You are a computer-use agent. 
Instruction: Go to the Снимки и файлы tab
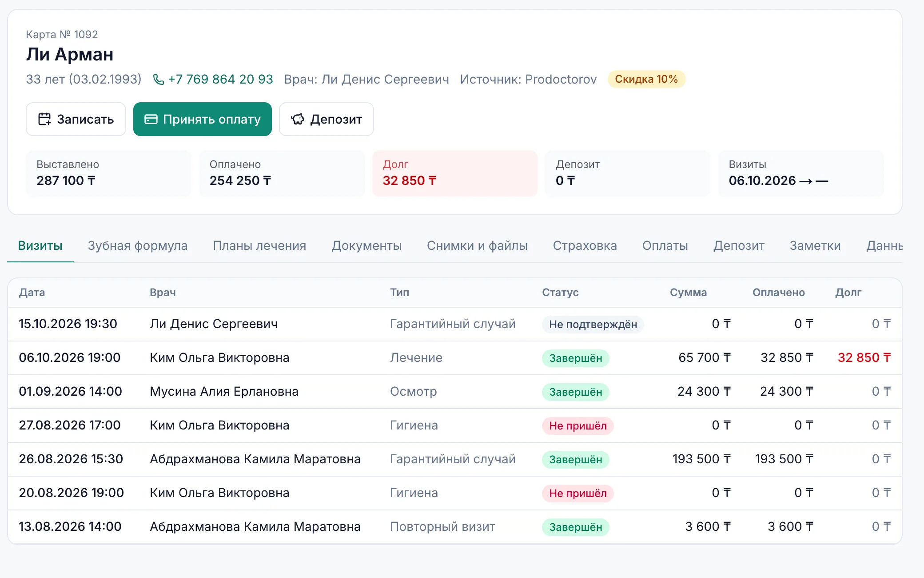pos(477,245)
